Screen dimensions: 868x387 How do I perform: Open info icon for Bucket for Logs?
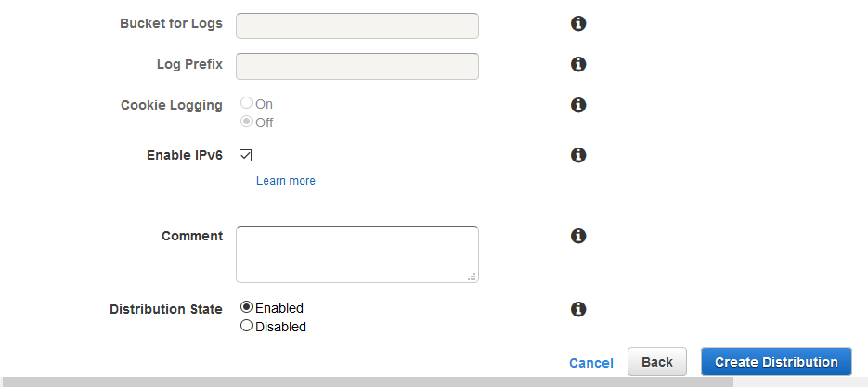[578, 23]
